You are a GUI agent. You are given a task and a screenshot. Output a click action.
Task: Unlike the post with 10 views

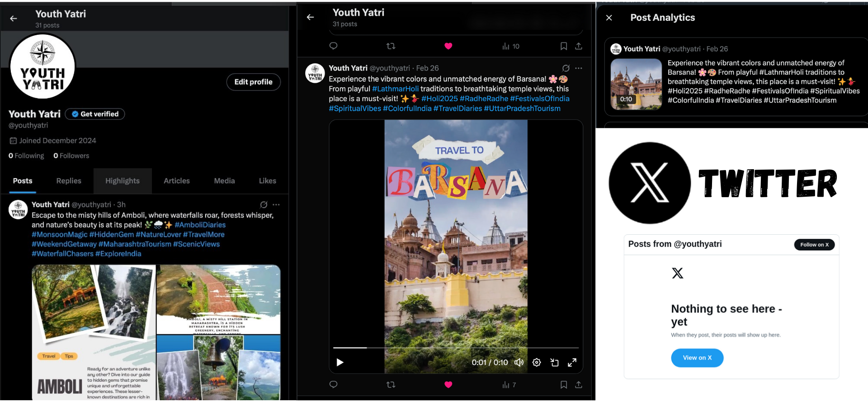coord(448,46)
